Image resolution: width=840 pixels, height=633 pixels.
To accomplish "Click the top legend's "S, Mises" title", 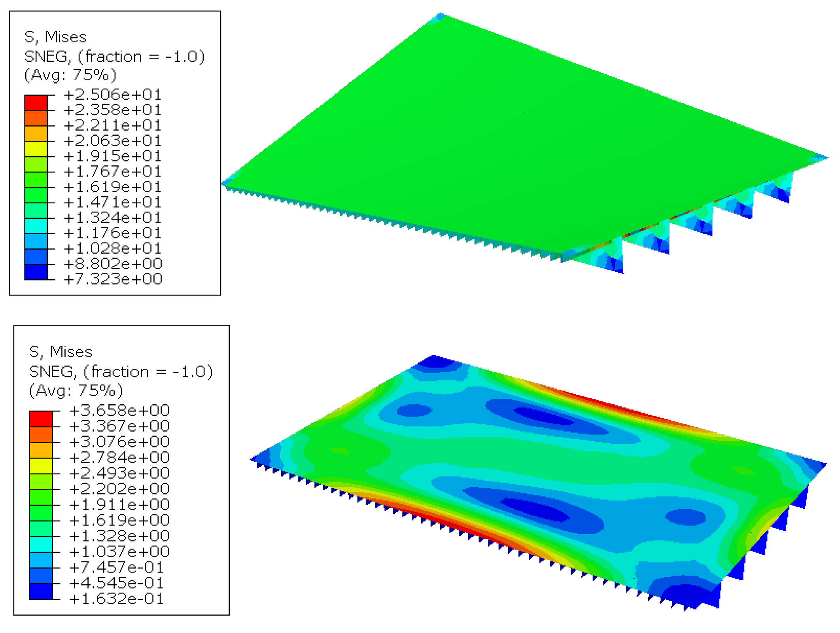I will coord(55,37).
